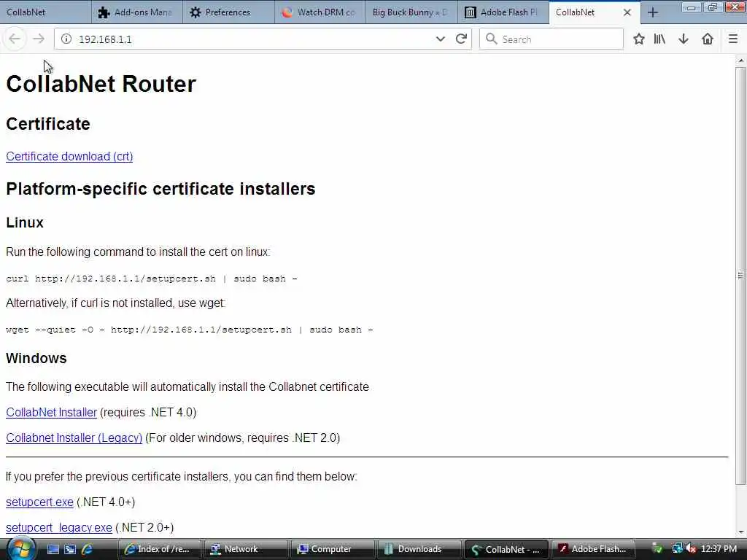Open the Collabnet Installer (Legacy) link

coord(74,437)
